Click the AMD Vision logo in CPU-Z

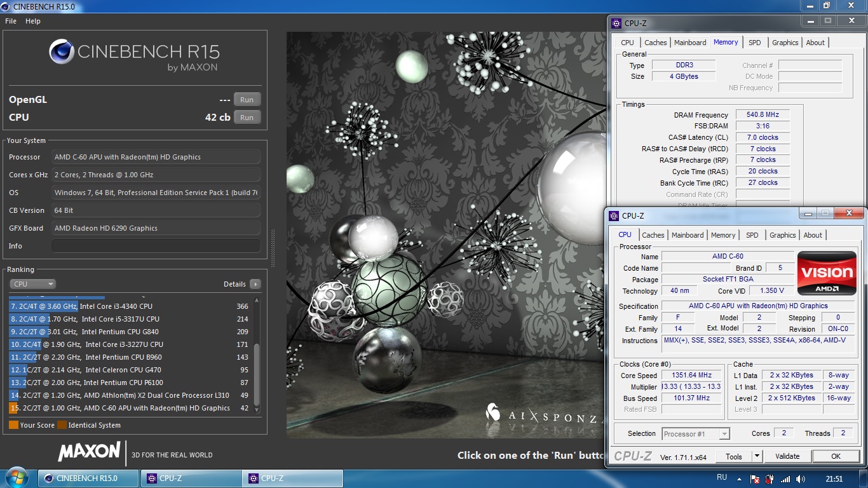click(827, 273)
